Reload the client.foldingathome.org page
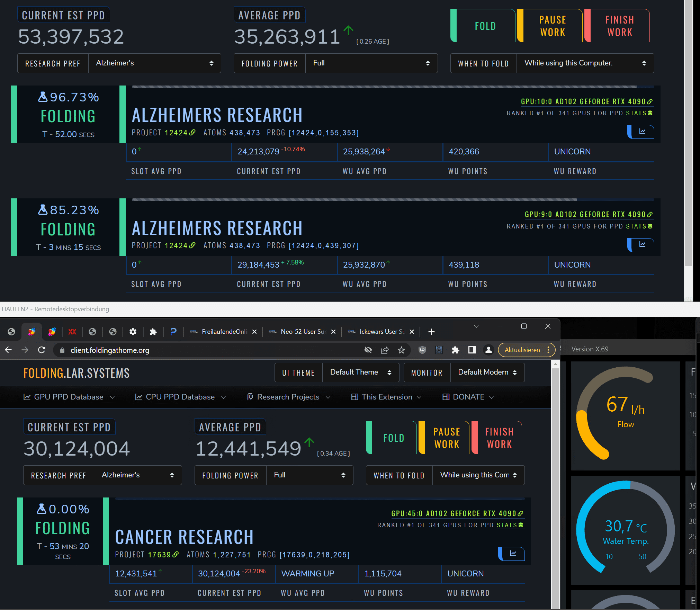Screen dimensions: 700x610 click(42, 350)
